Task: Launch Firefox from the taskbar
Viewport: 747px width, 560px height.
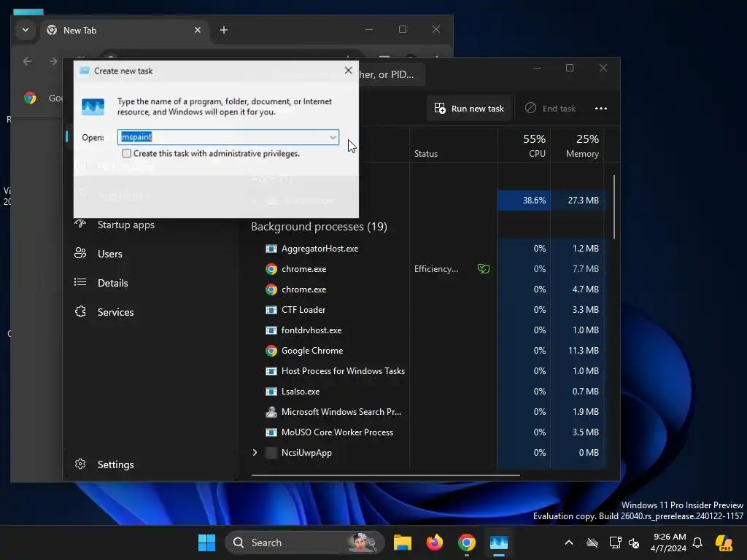Action: point(435,542)
